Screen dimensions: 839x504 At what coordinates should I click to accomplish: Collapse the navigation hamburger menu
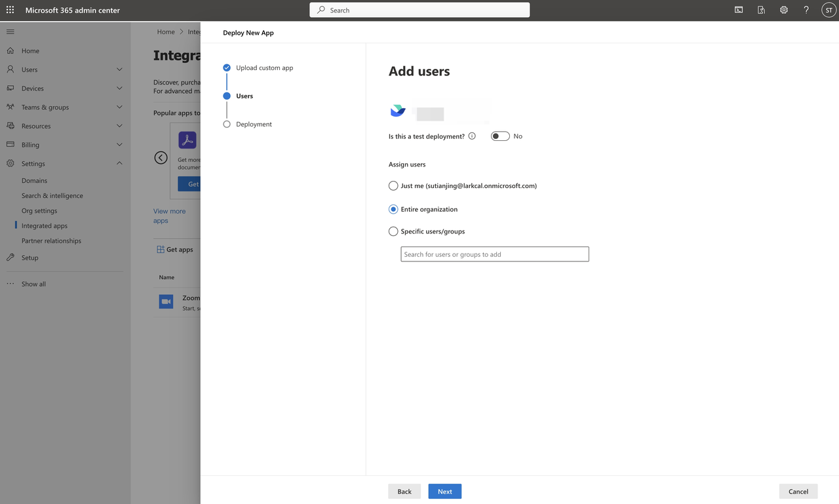(10, 31)
